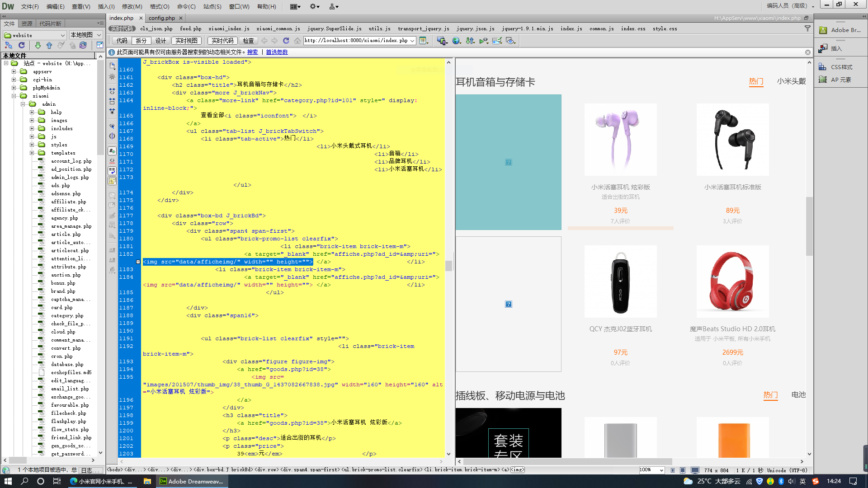
Task: Click the home icon beside address field
Action: pyautogui.click(x=297, y=41)
